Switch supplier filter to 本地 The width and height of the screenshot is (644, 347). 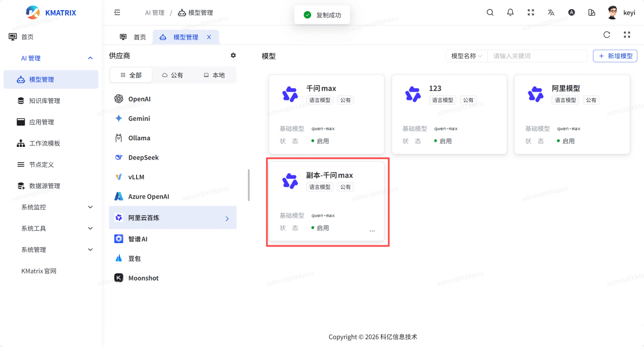coord(214,75)
